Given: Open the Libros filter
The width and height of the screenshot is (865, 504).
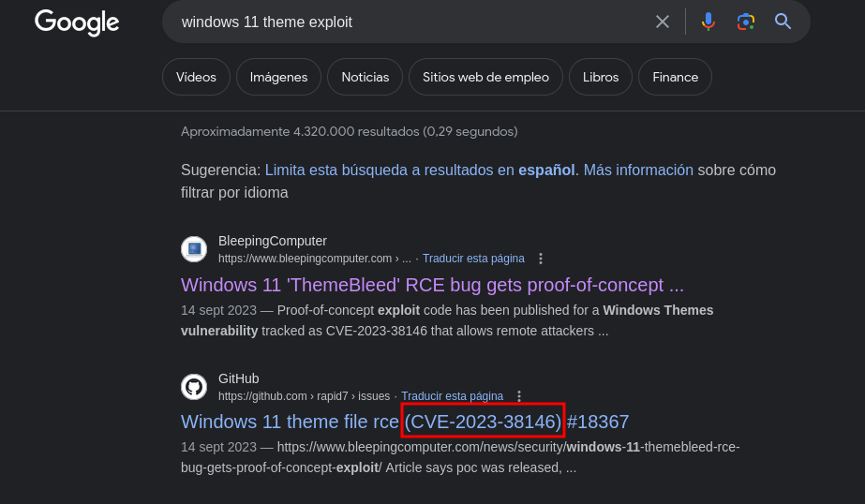Looking at the screenshot, I should (x=600, y=77).
